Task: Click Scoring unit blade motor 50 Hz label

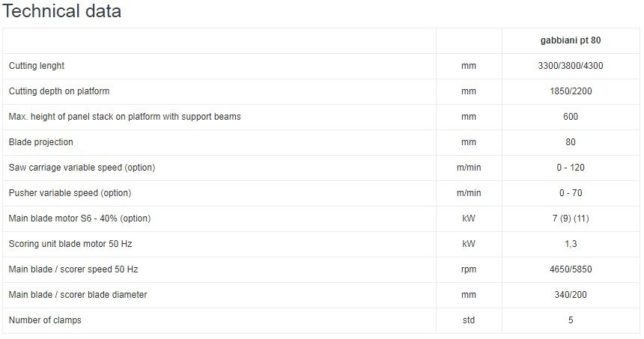Action: pyautogui.click(x=70, y=244)
